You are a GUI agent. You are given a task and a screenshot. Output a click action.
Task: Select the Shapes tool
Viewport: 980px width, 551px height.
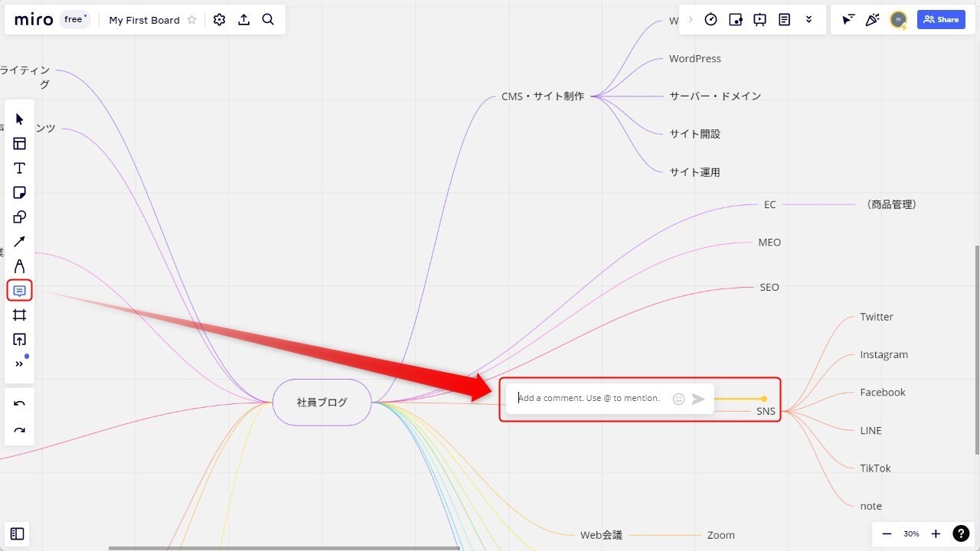[20, 217]
